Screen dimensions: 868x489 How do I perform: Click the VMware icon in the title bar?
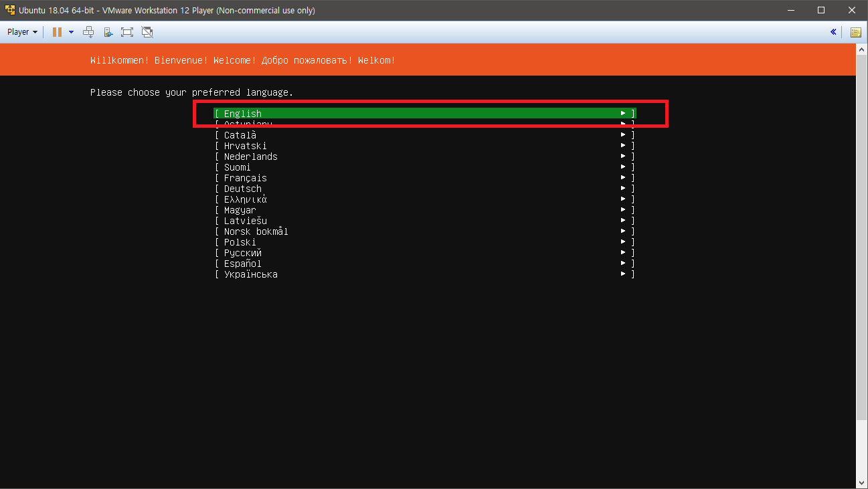10,10
